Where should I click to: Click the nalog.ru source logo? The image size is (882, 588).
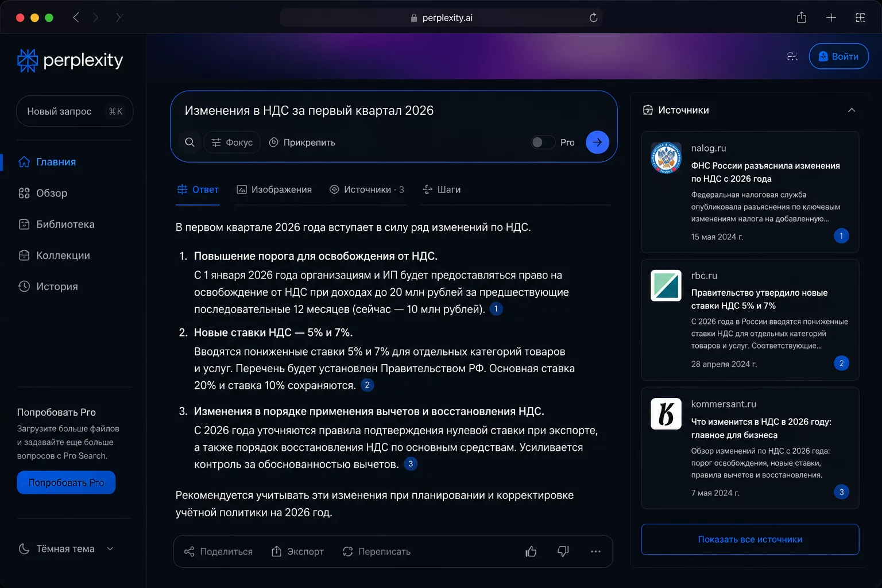click(x=666, y=158)
